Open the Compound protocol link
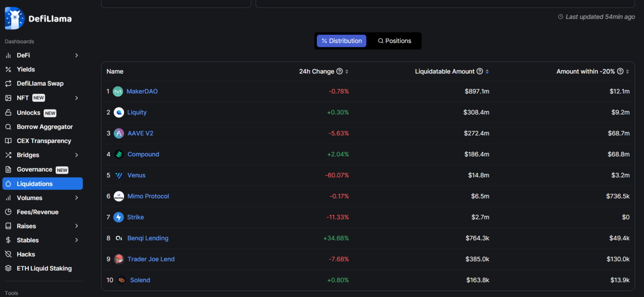 pyautogui.click(x=143, y=154)
